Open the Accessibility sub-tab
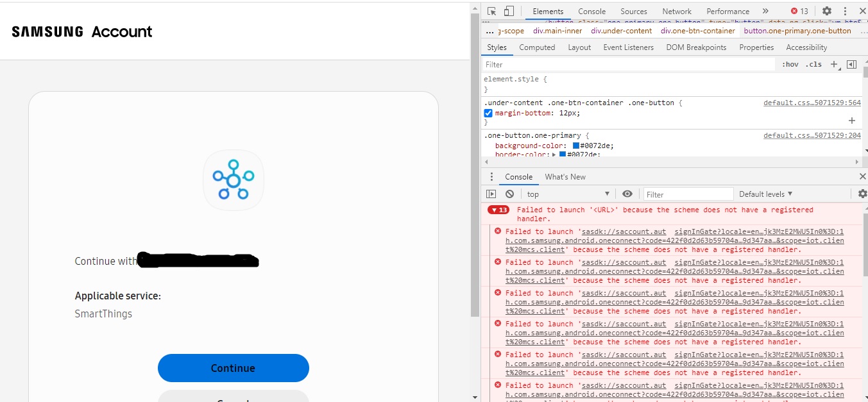Viewport: 868px width, 402px height. (806, 47)
